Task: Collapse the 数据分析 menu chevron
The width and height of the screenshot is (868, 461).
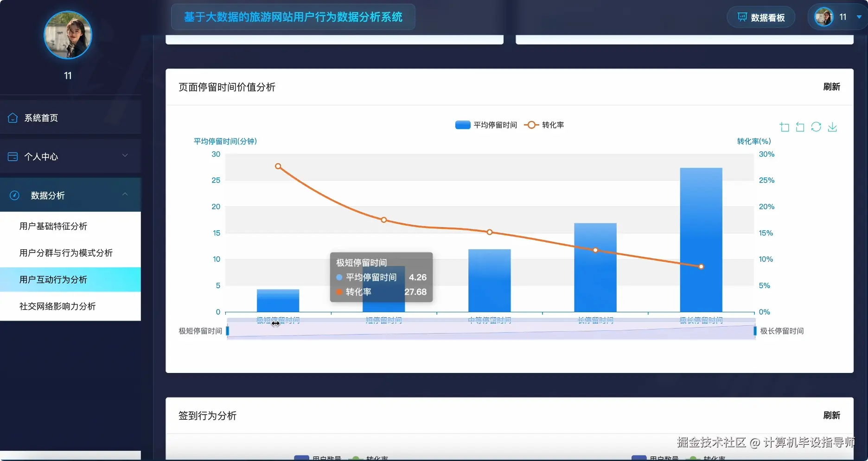Action: (125, 194)
